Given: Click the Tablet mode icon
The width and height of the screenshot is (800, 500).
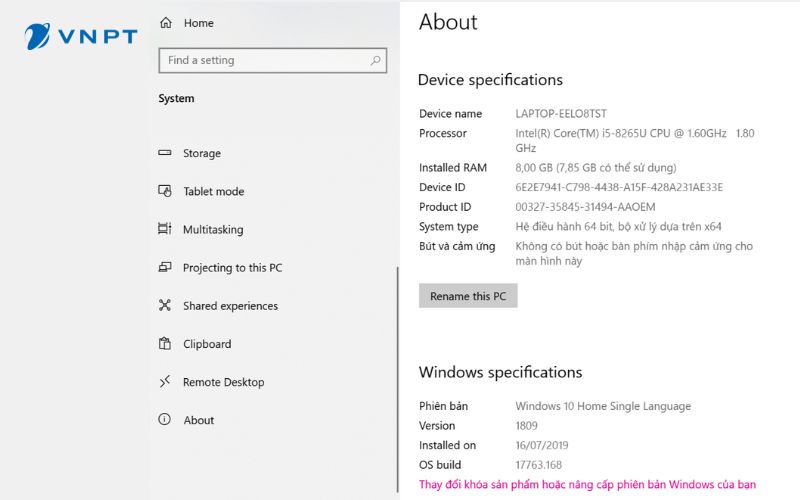Looking at the screenshot, I should click(x=165, y=191).
